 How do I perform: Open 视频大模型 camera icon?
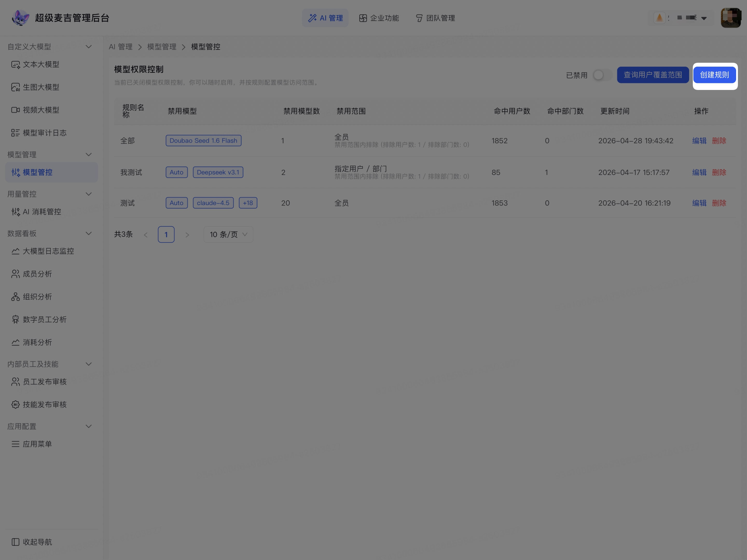coord(16,110)
